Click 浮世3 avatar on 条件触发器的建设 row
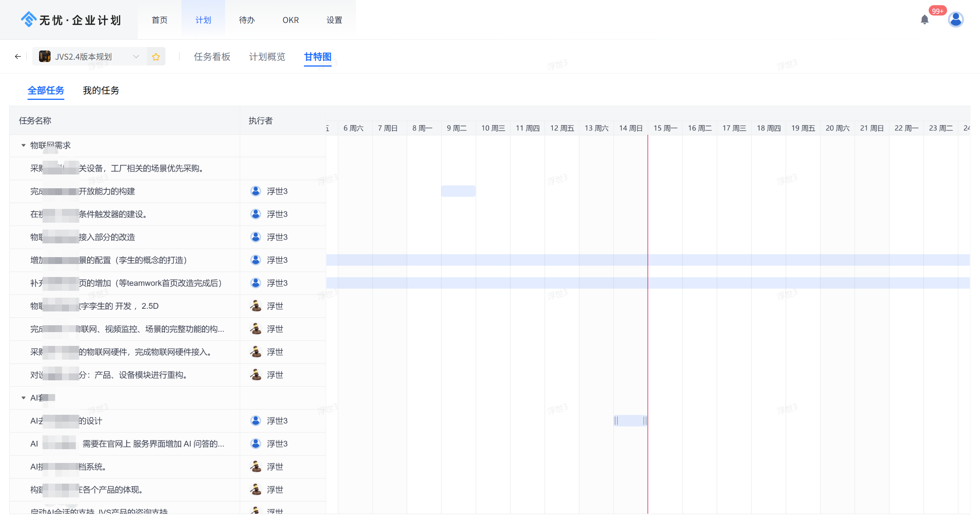The image size is (980, 515). [x=255, y=214]
